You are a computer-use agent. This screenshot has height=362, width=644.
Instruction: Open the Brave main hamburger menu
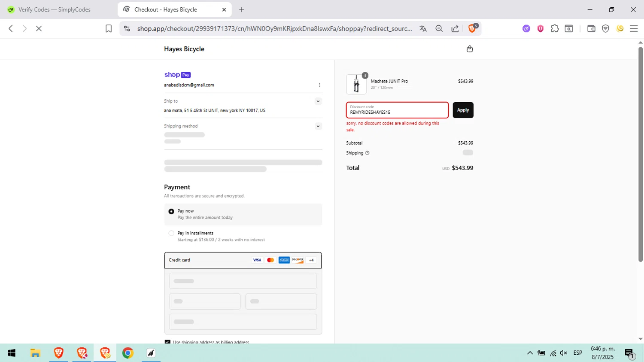click(634, 29)
